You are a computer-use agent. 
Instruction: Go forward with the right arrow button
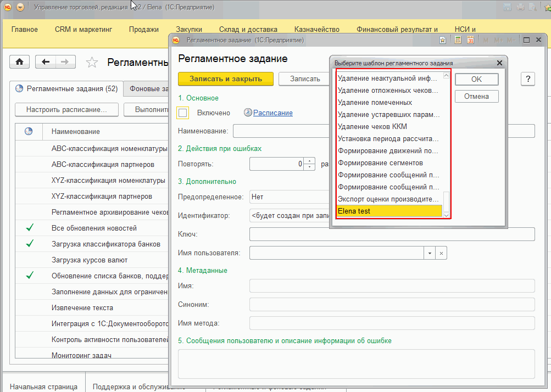(x=65, y=62)
